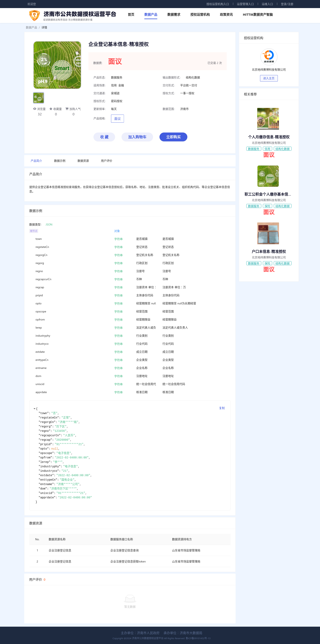
Task: Open the 个人月缴存信息-精准授权 title
Action: coord(269,137)
